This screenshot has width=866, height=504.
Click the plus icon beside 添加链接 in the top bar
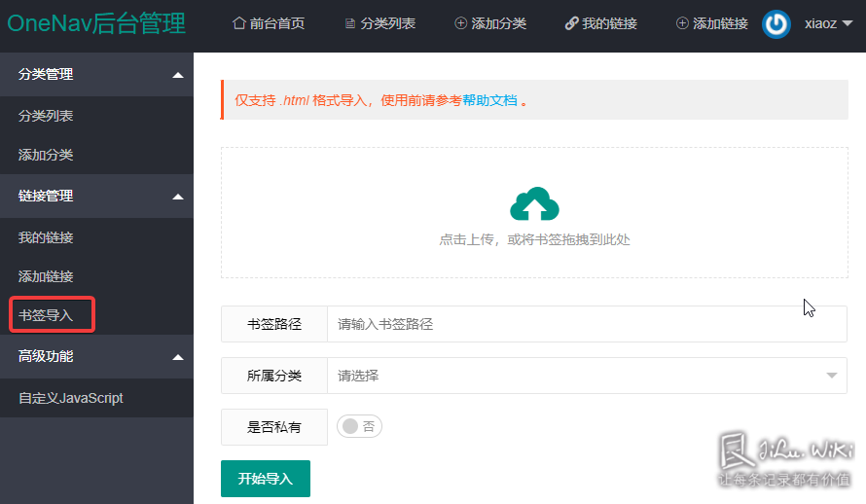click(x=682, y=23)
